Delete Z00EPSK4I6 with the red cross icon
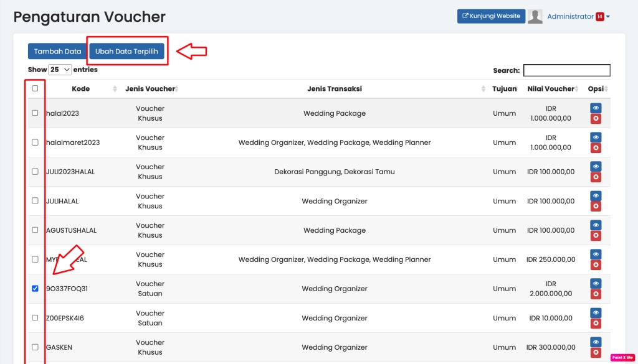 click(595, 323)
